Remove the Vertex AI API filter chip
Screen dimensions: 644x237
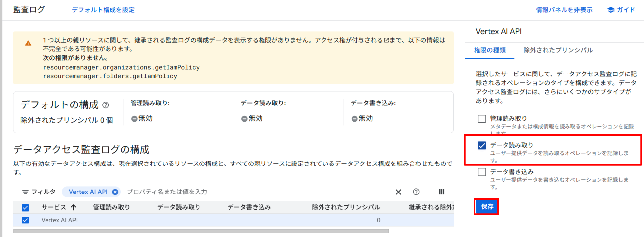point(115,192)
